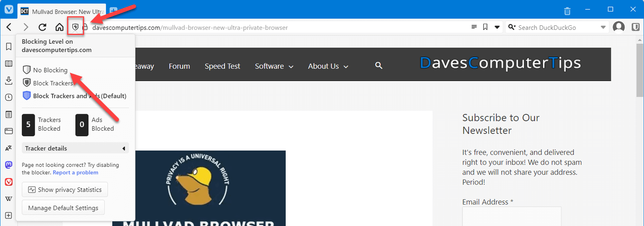
Task: Select Block Trackers and Ads (Default)
Action: pyautogui.click(x=74, y=96)
